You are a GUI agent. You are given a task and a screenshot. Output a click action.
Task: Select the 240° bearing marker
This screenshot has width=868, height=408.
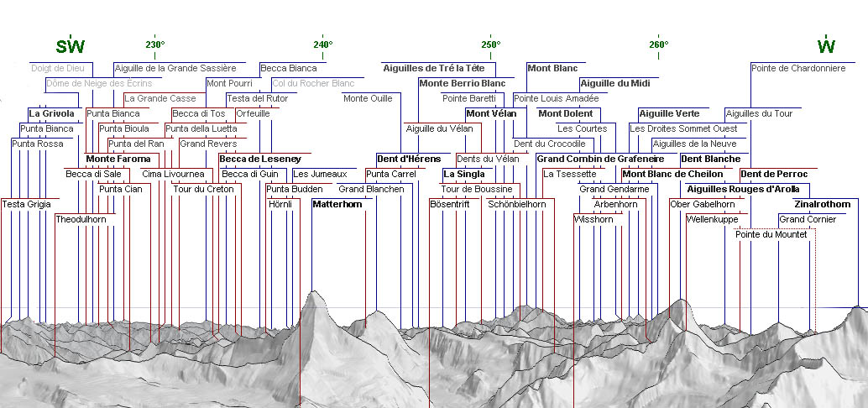click(x=322, y=44)
